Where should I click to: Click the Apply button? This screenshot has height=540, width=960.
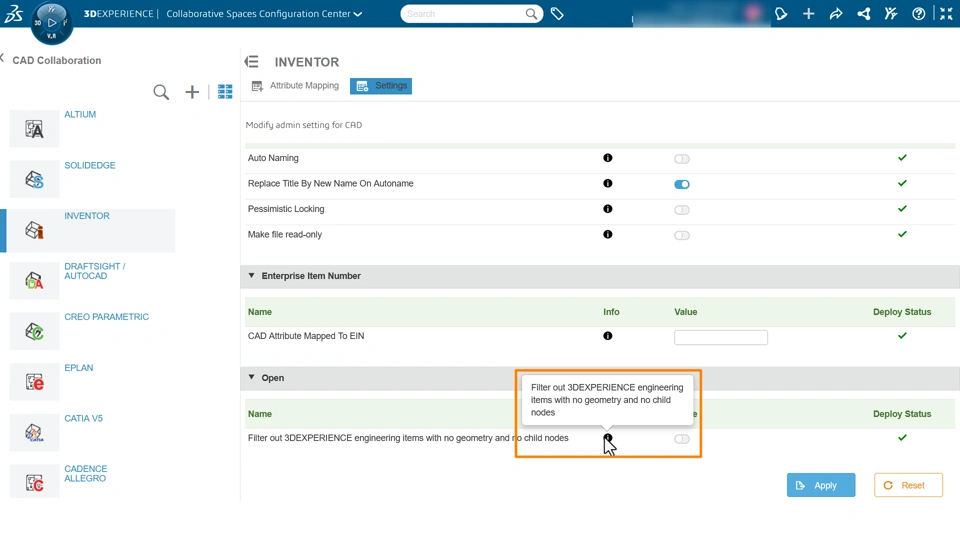[x=821, y=485]
